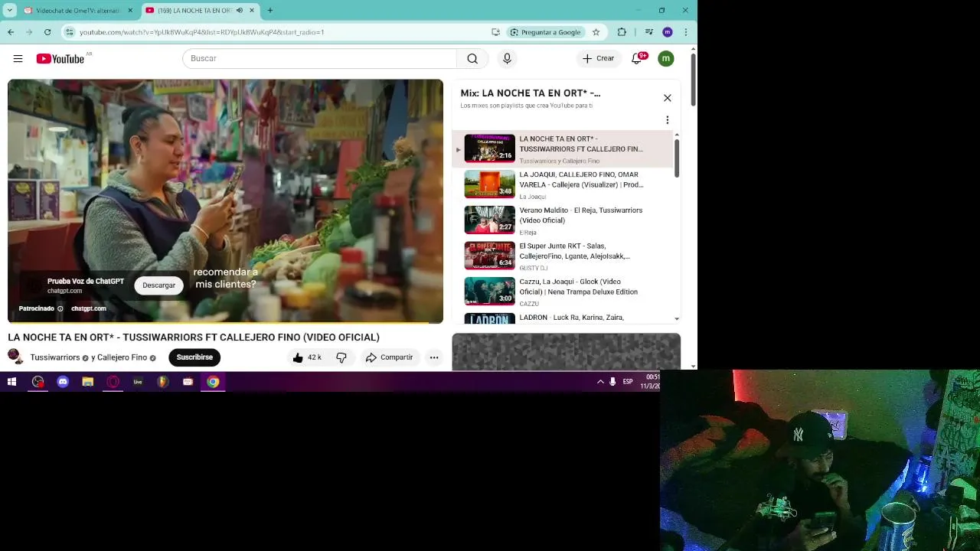The height and width of the screenshot is (551, 980).
Task: Reload the current page
Action: point(47,32)
